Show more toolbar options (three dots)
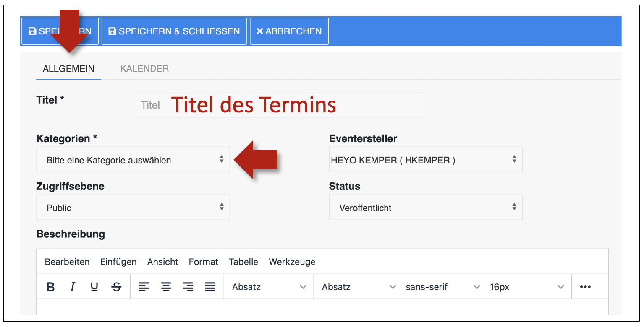644x327 pixels. pyautogui.click(x=585, y=287)
